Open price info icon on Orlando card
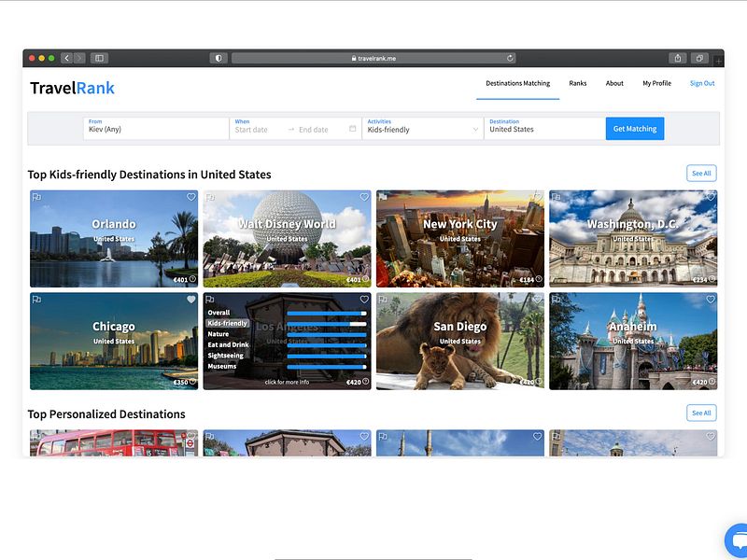The height and width of the screenshot is (560, 747). click(x=192, y=279)
